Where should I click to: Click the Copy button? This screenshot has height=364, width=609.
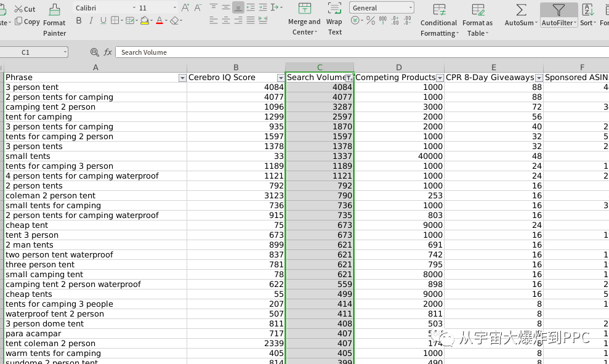[x=27, y=22]
